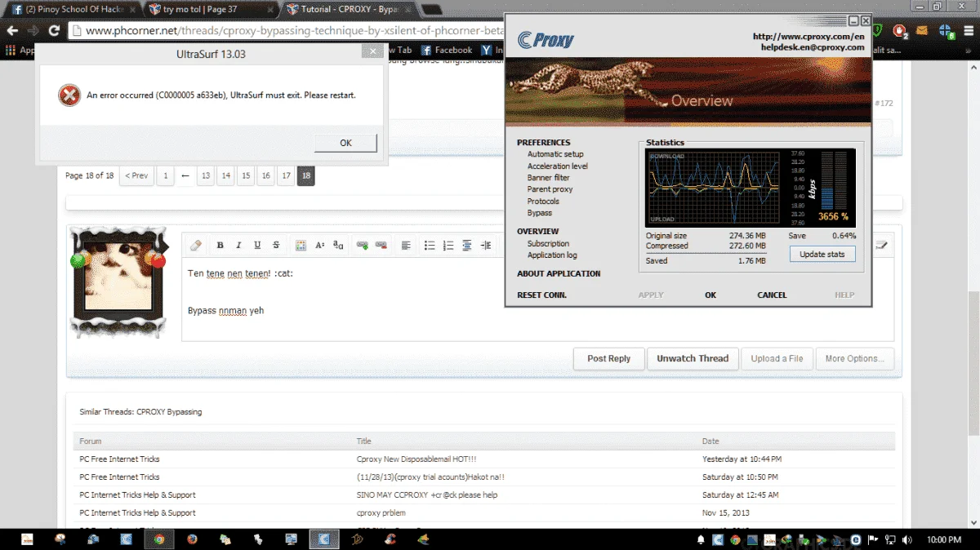Click the insert link icon

363,245
